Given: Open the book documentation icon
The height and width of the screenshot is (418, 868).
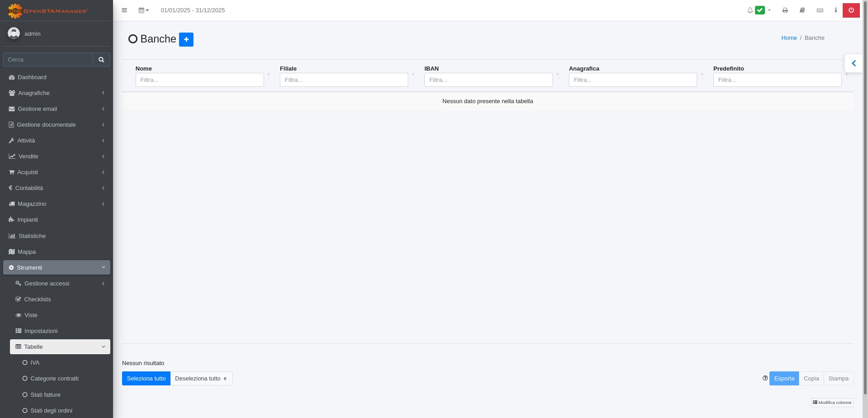Looking at the screenshot, I should pos(802,10).
